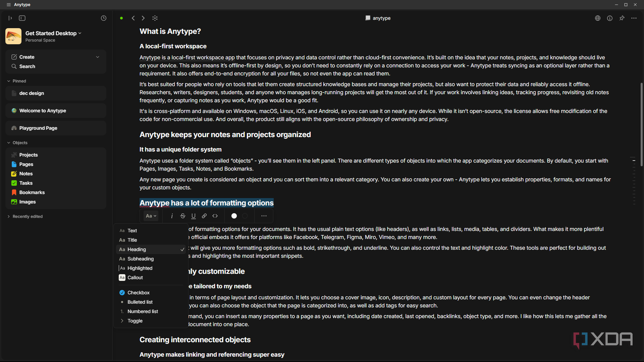This screenshot has height=362, width=644.
Task: Expand the Create options chevron
Action: click(x=98, y=57)
